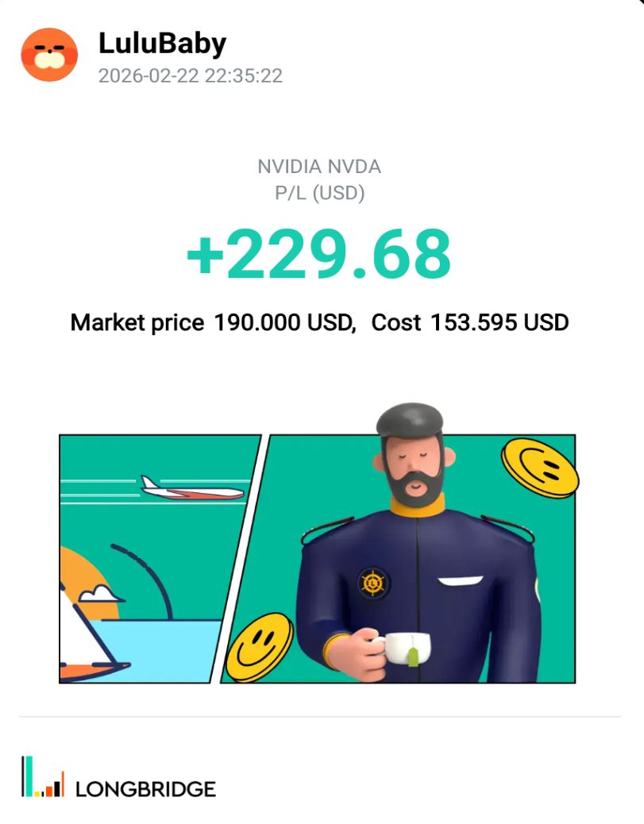Click the P/L (USD) label

click(319, 193)
